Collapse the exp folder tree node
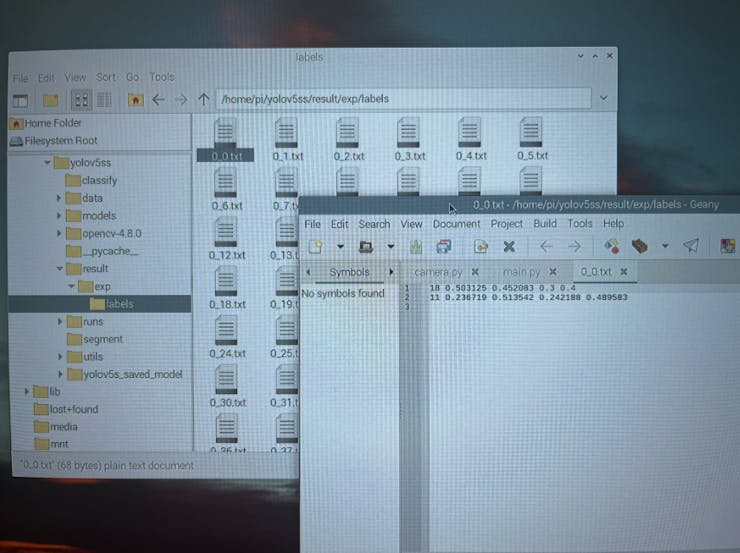The width and height of the screenshot is (740, 553). pos(71,286)
